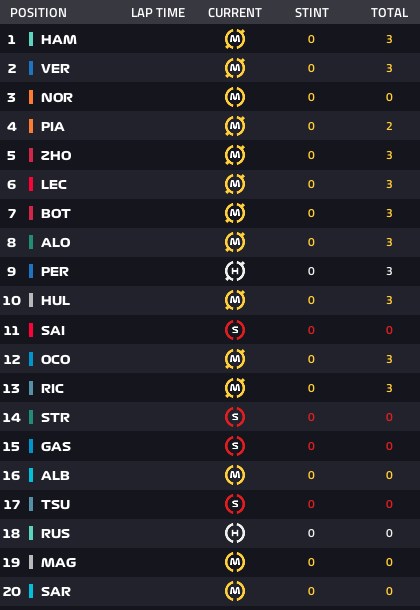Select the POSITION column header
This screenshot has width=420, height=610.
point(38,13)
